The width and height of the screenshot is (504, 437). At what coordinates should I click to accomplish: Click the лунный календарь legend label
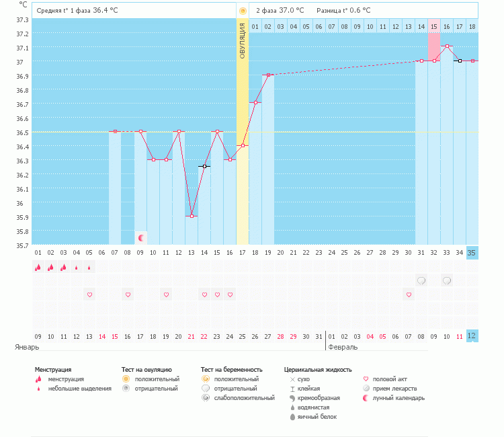[x=399, y=398]
